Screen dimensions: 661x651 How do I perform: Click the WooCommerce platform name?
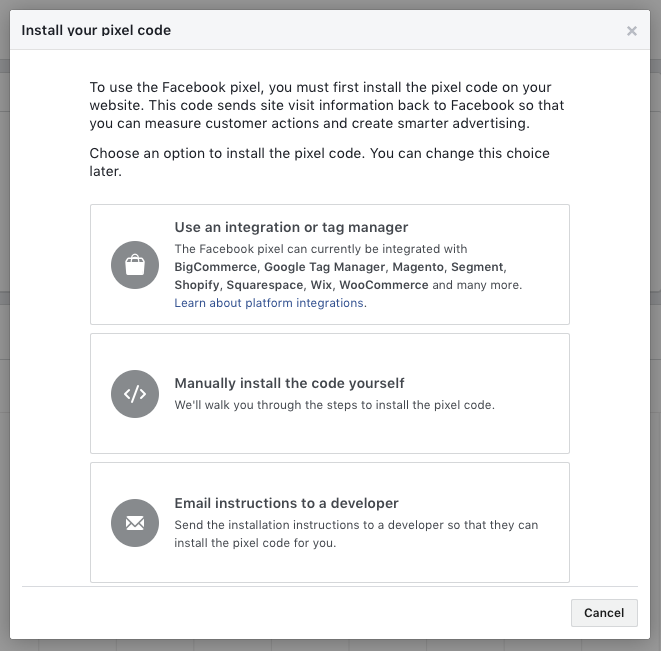point(383,285)
